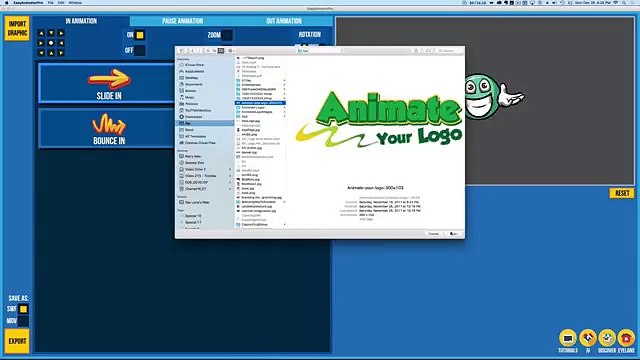The height and width of the screenshot is (360, 640).
Task: Open the AI icon button
Action: point(588,338)
